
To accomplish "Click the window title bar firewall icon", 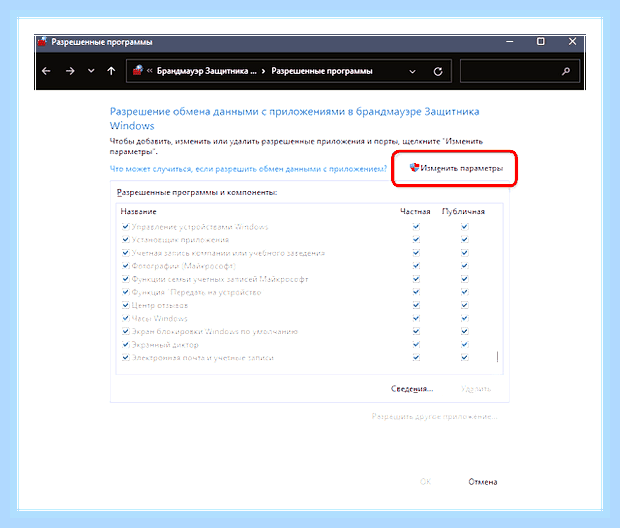I will click(x=42, y=42).
